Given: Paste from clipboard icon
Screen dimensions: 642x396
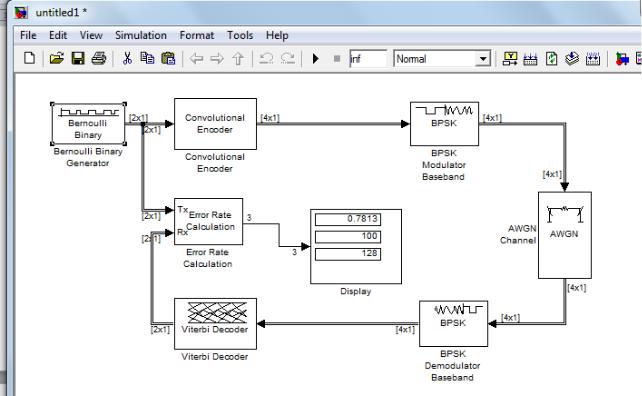Looking at the screenshot, I should (168, 59).
